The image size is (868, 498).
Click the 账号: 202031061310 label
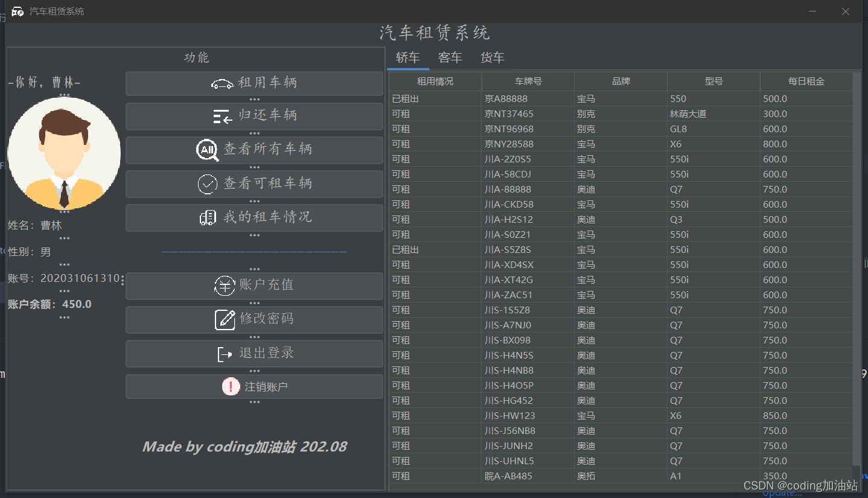[63, 278]
